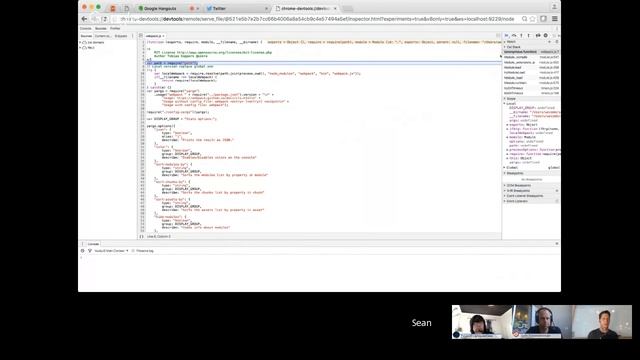The width and height of the screenshot is (640, 360).
Task: Select the Content scripts navigator tab
Action: coord(103,36)
